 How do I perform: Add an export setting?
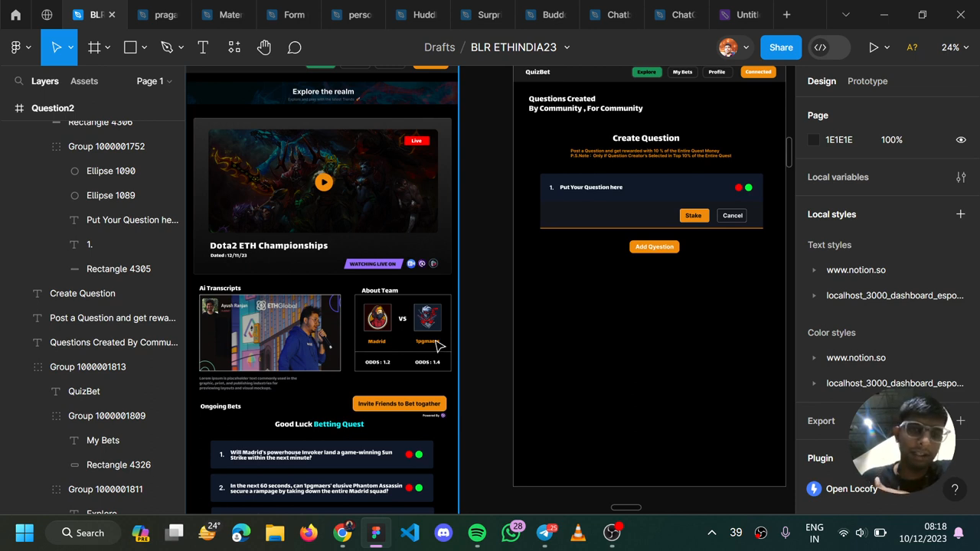pyautogui.click(x=961, y=420)
